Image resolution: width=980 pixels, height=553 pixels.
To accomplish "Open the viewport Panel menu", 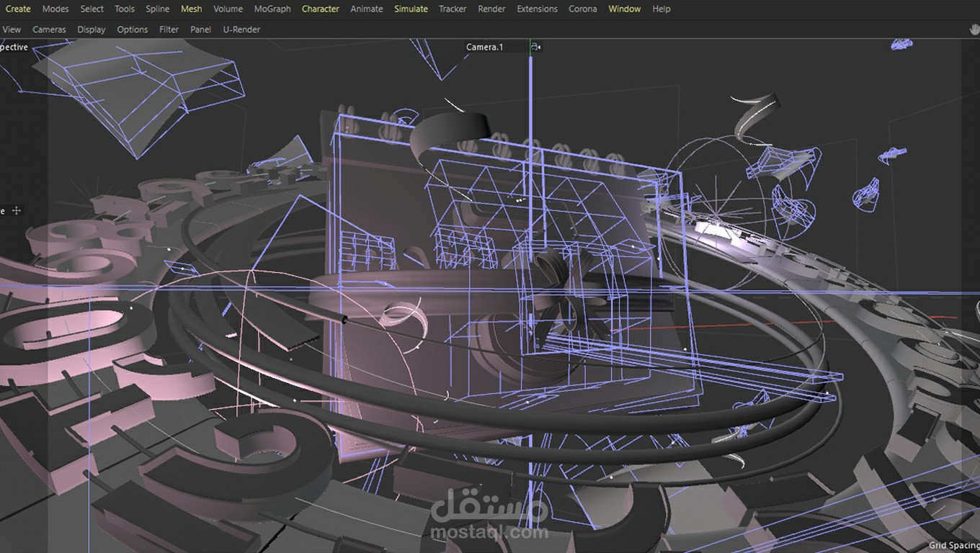I will (201, 30).
